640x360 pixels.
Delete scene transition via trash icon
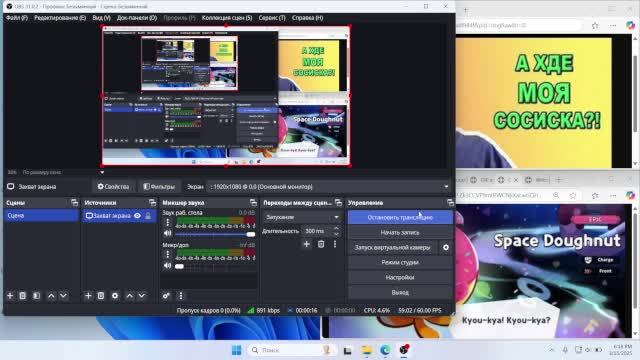click(x=321, y=244)
